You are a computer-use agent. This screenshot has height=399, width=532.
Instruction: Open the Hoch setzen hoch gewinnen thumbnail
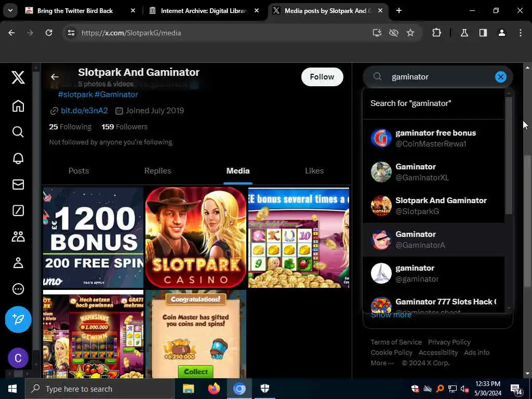(94, 334)
